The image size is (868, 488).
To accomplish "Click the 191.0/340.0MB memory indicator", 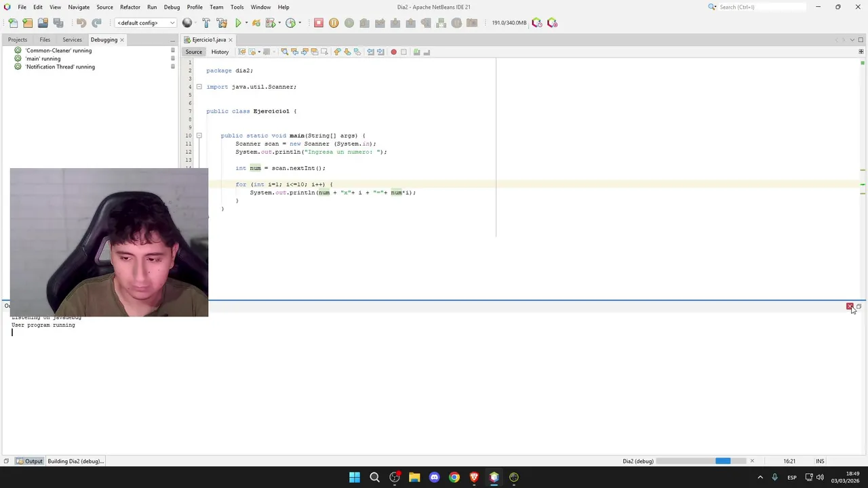I will click(x=509, y=23).
